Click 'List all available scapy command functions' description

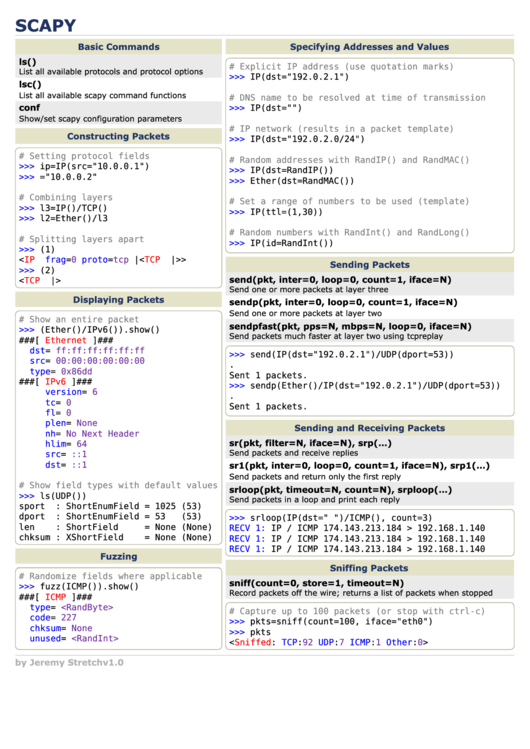pyautogui.click(x=103, y=96)
